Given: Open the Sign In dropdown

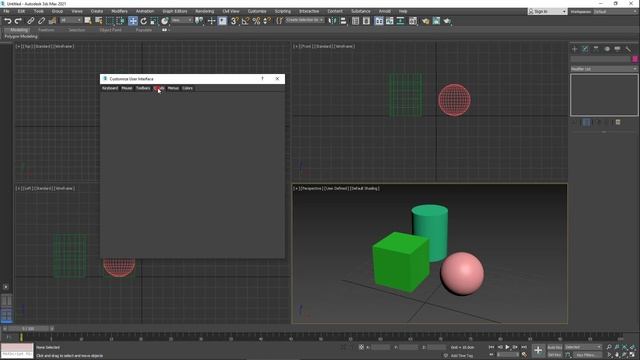Looking at the screenshot, I should [547, 11].
